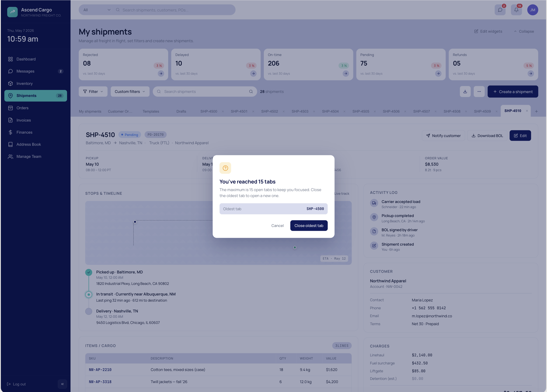The height and width of the screenshot is (392, 547).
Task: Add a new tab with plus icon
Action: coord(536,111)
